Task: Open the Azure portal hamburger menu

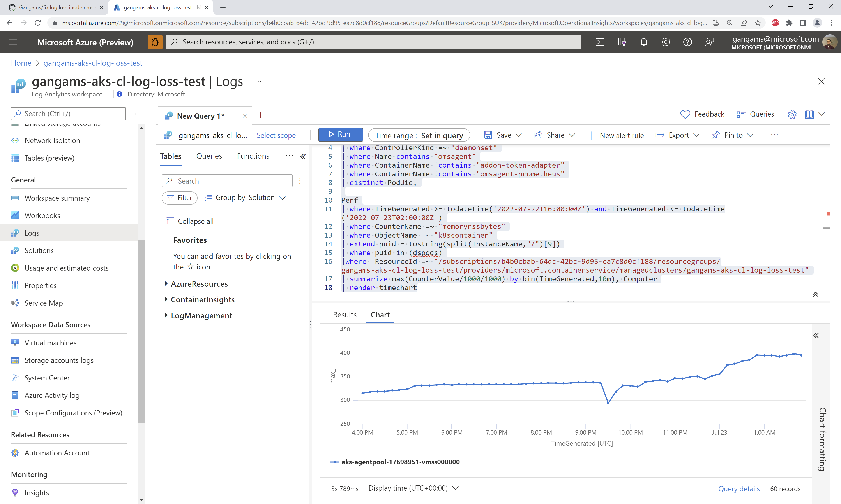Action: pos(13,42)
